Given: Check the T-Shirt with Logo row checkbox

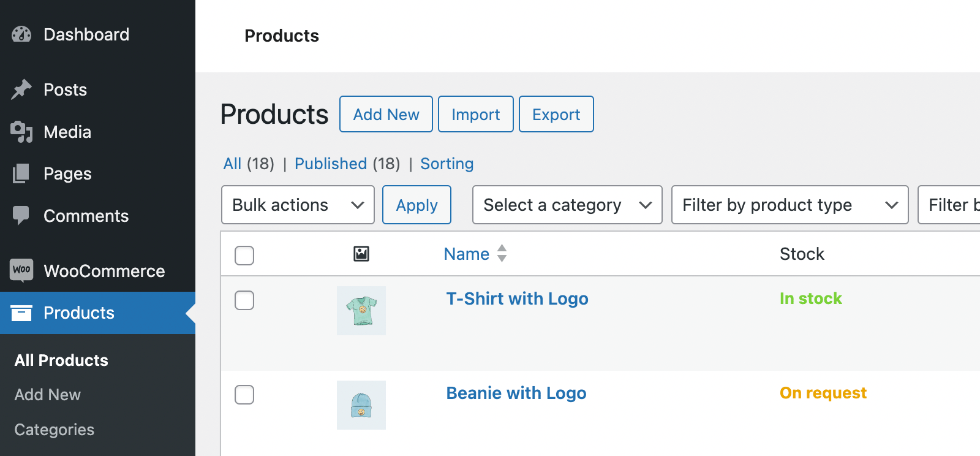Looking at the screenshot, I should [244, 300].
